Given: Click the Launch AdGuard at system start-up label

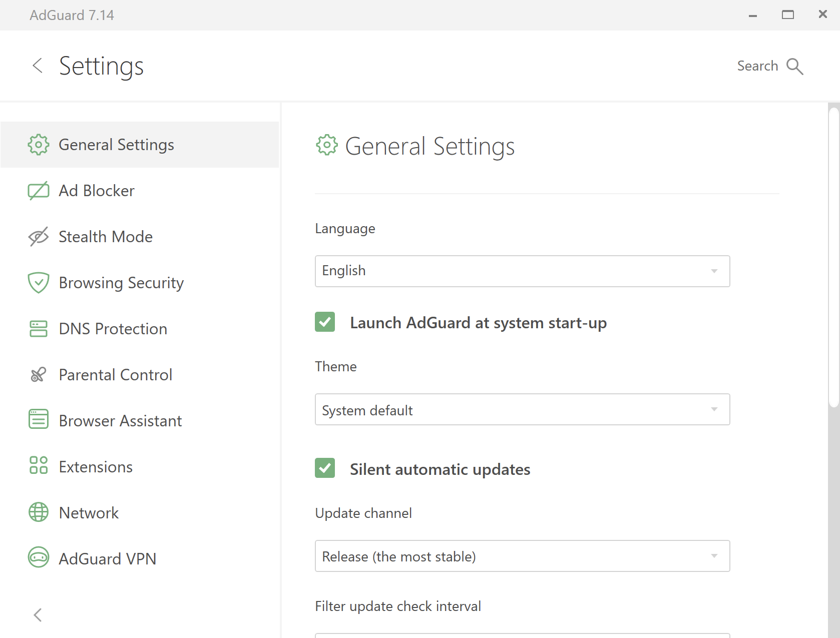Looking at the screenshot, I should pyautogui.click(x=478, y=323).
